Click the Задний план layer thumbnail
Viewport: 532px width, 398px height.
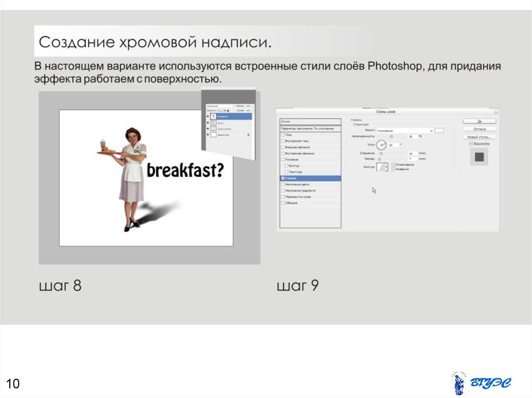coord(214,134)
